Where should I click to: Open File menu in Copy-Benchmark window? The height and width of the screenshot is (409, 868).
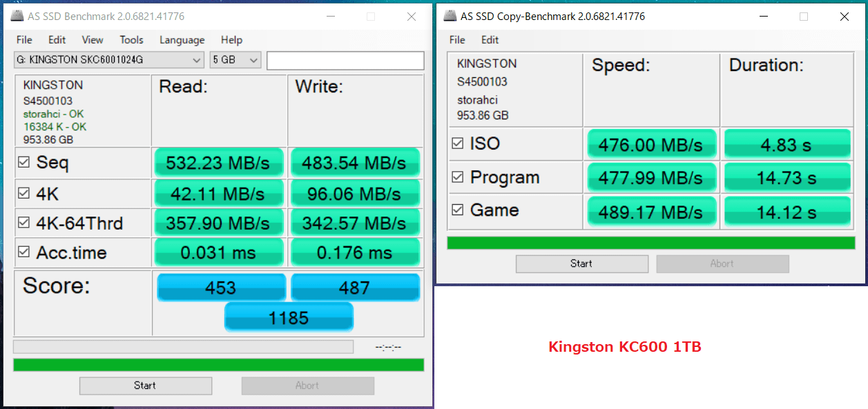(457, 40)
